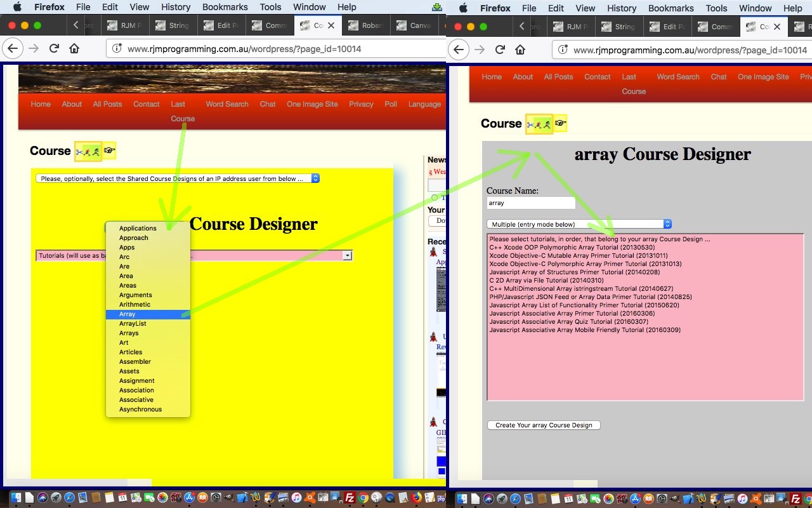Open All Posts link in left window navigation
Viewport: 812px width, 508px height.
pos(107,104)
